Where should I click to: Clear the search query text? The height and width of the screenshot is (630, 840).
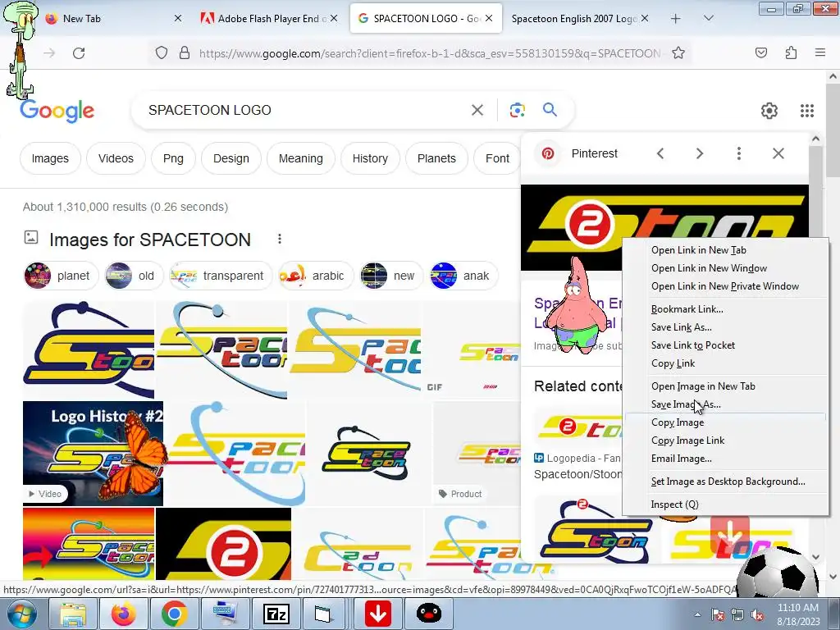pyautogui.click(x=477, y=110)
